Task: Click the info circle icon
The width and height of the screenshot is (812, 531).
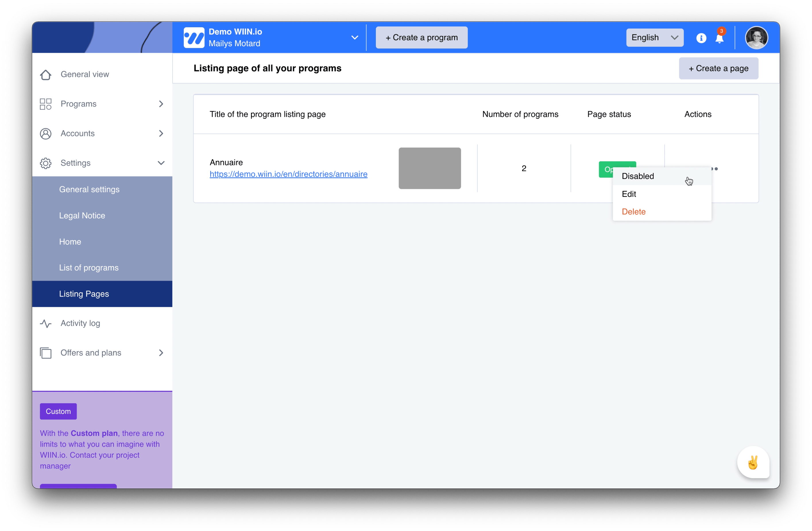Action: coord(701,38)
